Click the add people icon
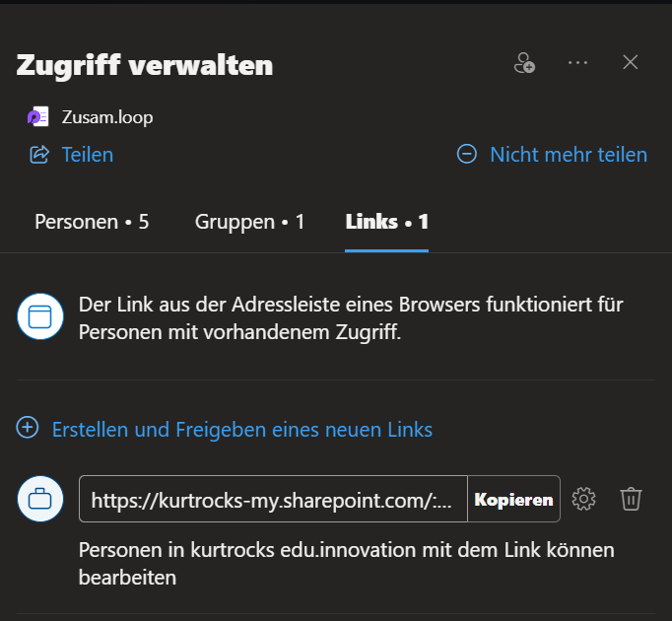 (524, 63)
